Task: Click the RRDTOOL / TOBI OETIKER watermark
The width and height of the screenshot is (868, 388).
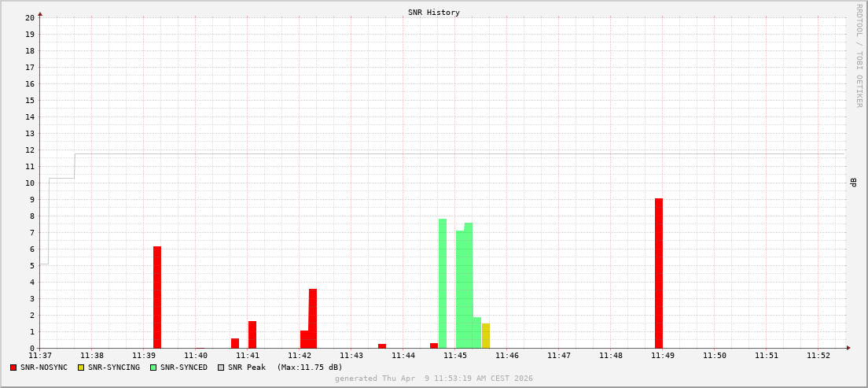Action: [x=859, y=55]
